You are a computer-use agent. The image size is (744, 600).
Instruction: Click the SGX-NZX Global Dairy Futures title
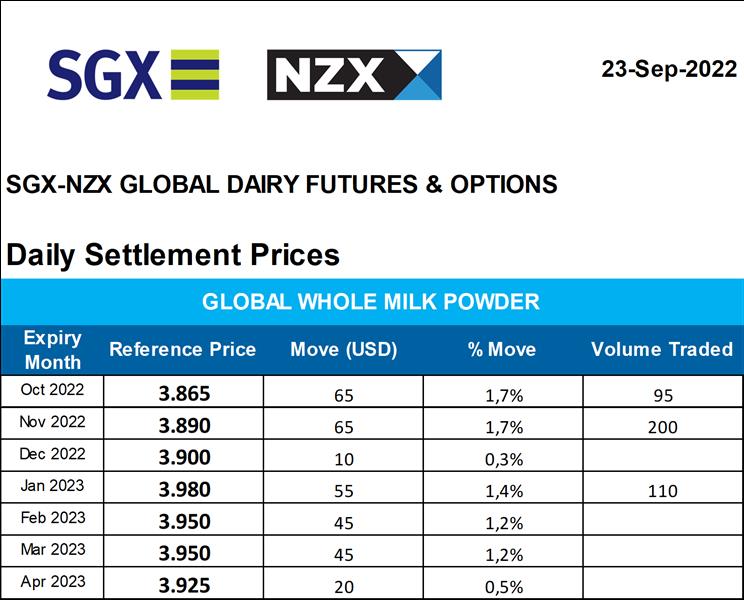pos(282,184)
